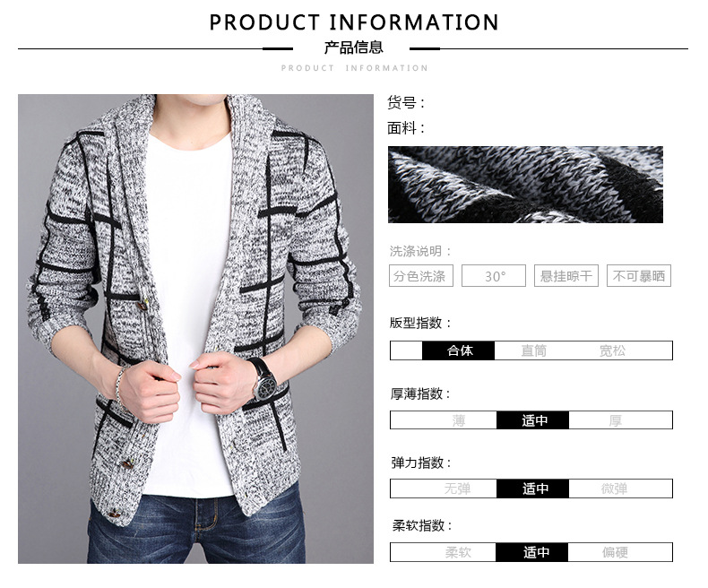Select 偏硬 in the softness index
708x588 pixels.
(615, 552)
